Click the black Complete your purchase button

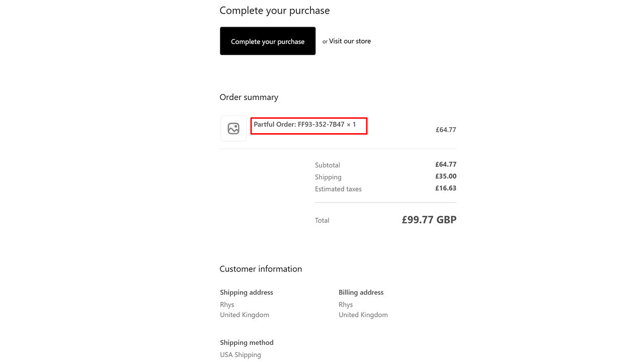267,41
